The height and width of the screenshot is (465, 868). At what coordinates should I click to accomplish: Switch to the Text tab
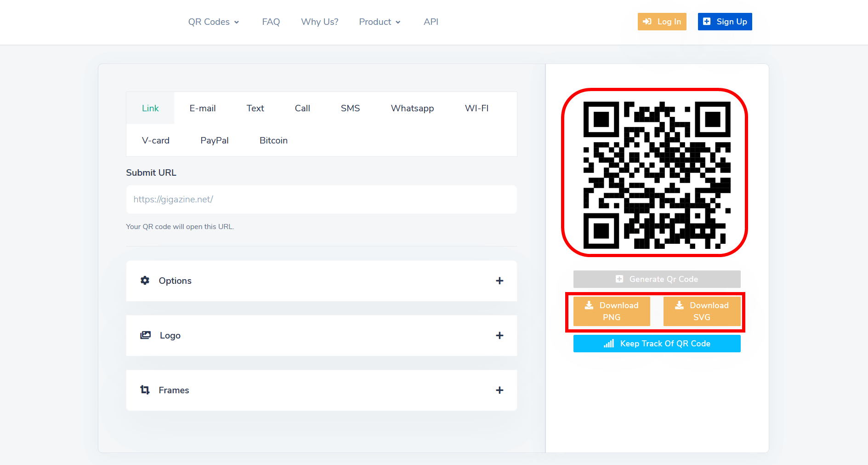pyautogui.click(x=255, y=108)
